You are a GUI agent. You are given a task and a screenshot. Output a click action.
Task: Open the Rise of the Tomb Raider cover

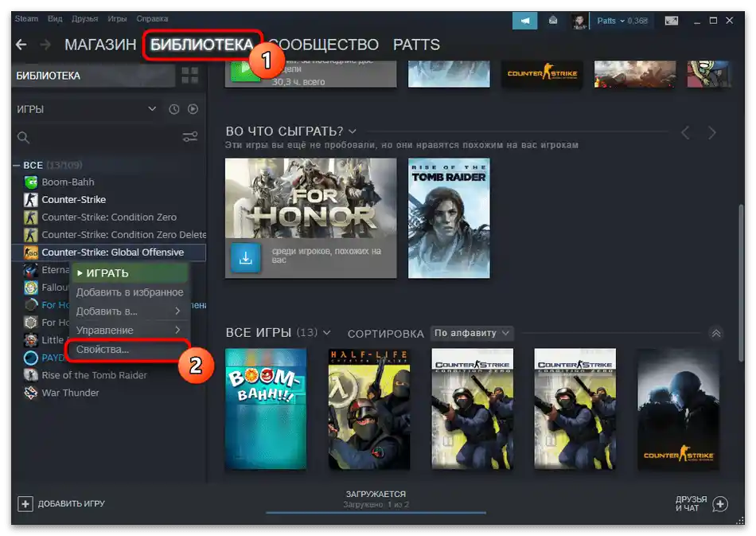[x=449, y=218]
